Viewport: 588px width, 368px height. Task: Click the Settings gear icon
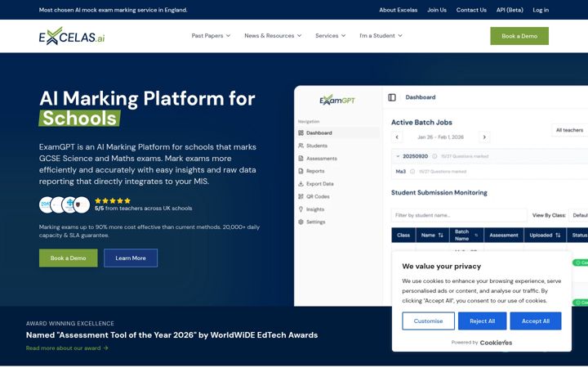click(301, 222)
